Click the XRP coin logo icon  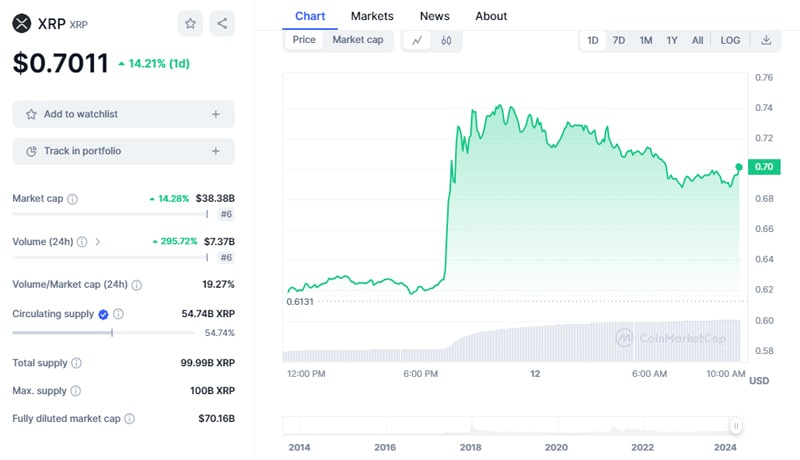click(x=21, y=23)
